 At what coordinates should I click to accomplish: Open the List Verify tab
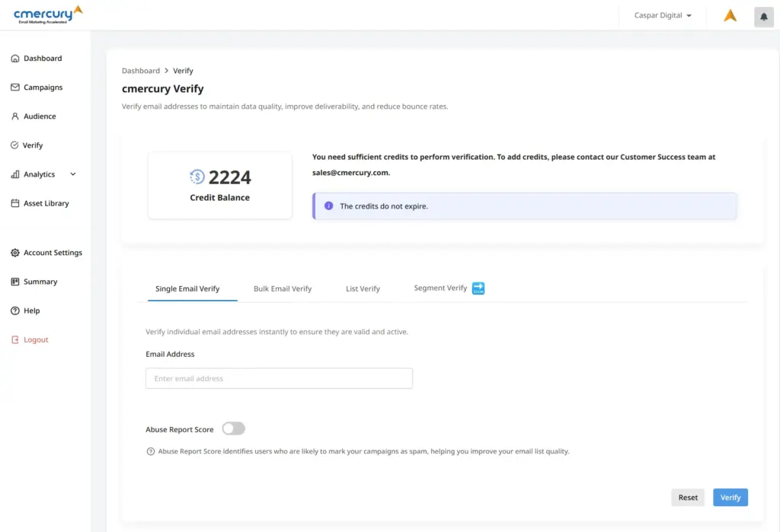pyautogui.click(x=363, y=289)
